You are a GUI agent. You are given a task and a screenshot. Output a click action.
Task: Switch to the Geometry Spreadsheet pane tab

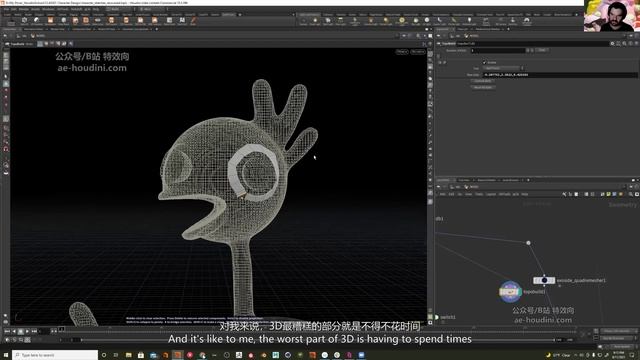[136, 29]
